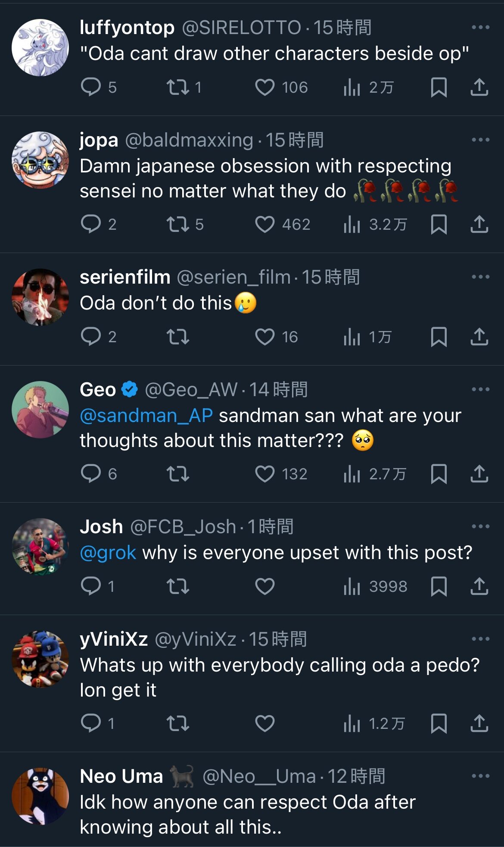Share the serienfilm tweet
Viewport: 504px width, 847px height.
pyautogui.click(x=479, y=337)
